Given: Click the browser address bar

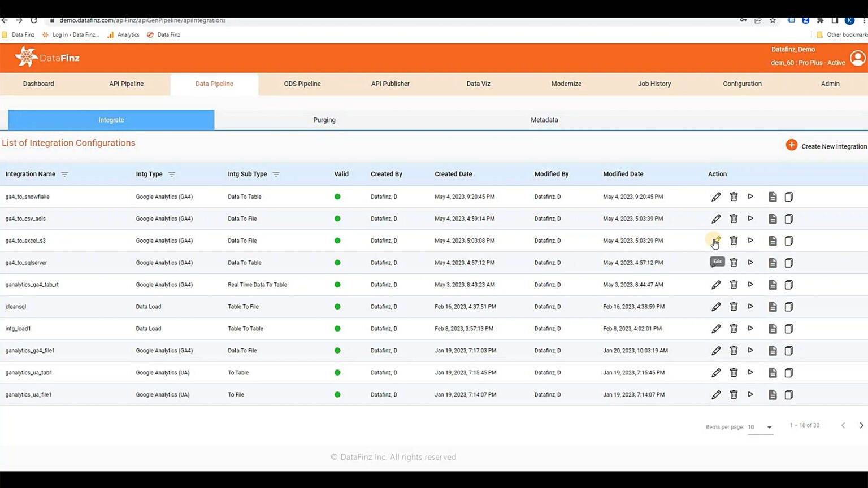Looking at the screenshot, I should (x=226, y=20).
